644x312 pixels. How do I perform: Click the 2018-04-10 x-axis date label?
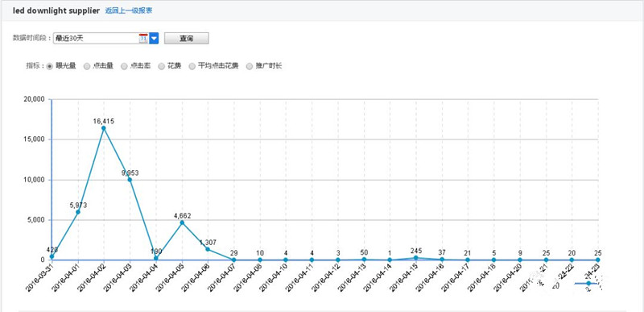pyautogui.click(x=273, y=277)
